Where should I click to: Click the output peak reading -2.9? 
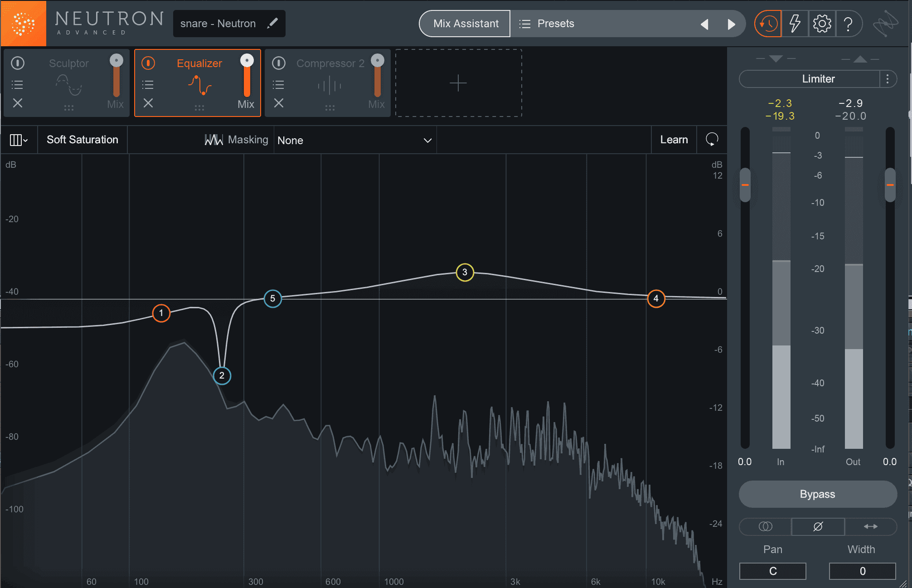tap(851, 103)
